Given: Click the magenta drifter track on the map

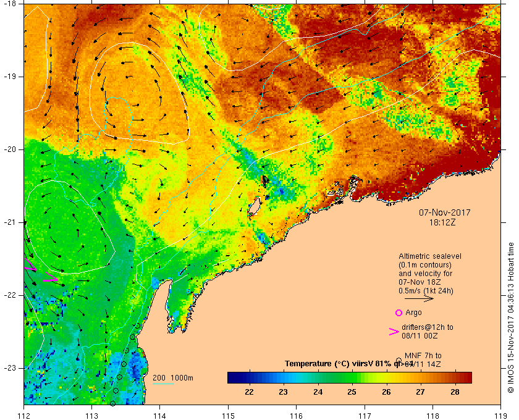Looking at the screenshot, I should (41, 271).
